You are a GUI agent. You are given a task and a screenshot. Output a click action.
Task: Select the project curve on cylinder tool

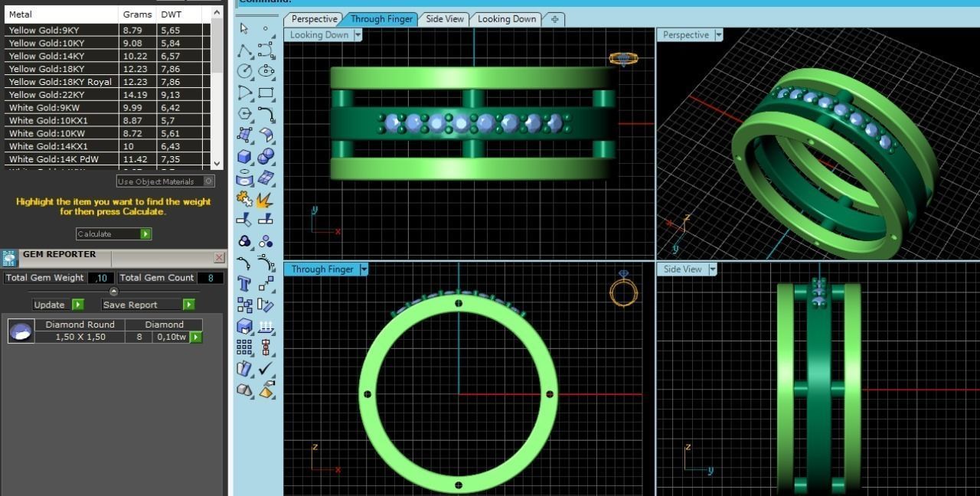(244, 178)
